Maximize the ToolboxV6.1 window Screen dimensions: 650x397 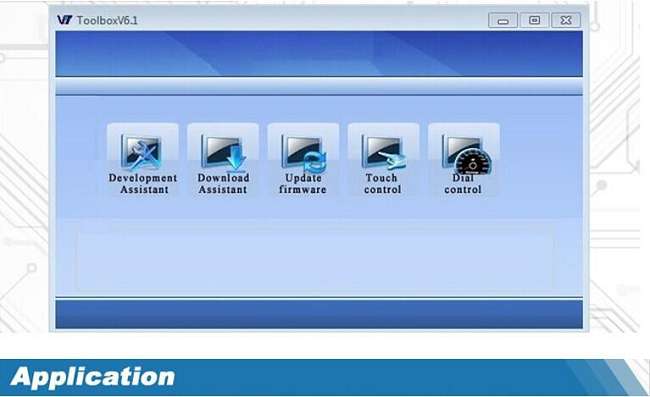click(534, 20)
